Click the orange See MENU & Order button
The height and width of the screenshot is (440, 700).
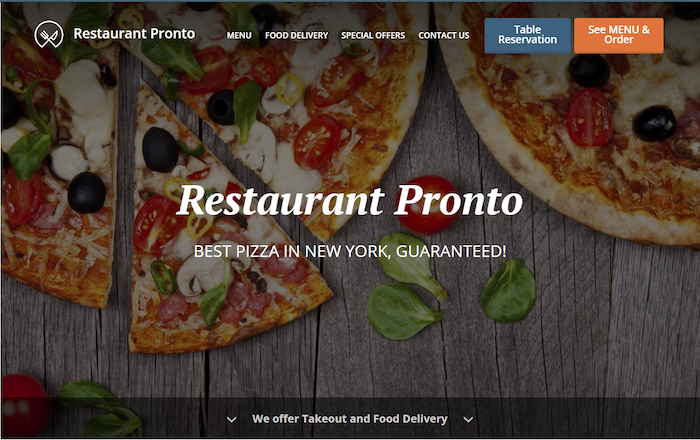pos(619,35)
